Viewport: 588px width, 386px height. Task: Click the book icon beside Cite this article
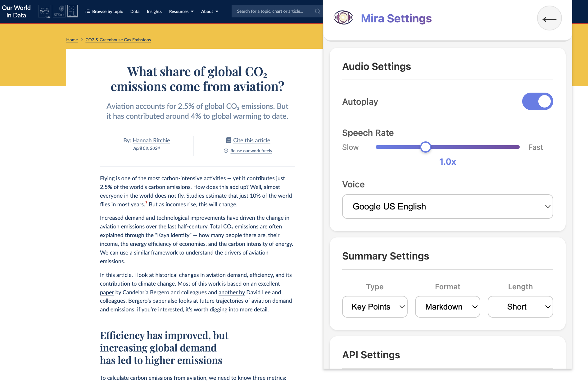click(228, 140)
